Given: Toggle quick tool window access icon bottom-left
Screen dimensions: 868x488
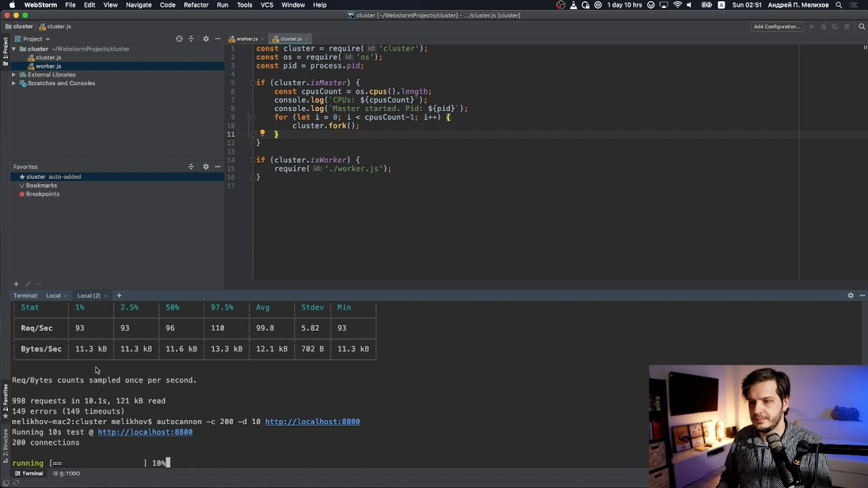Looking at the screenshot, I should 6,483.
